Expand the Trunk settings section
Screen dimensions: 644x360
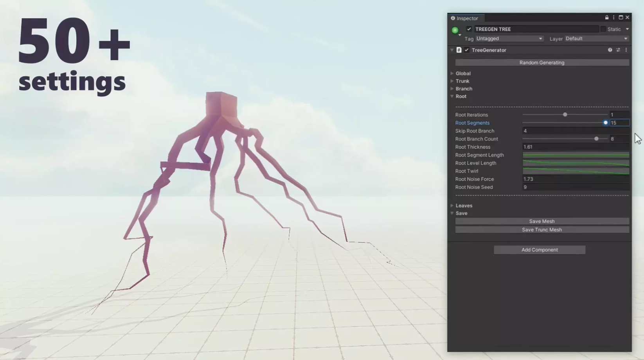coord(462,81)
